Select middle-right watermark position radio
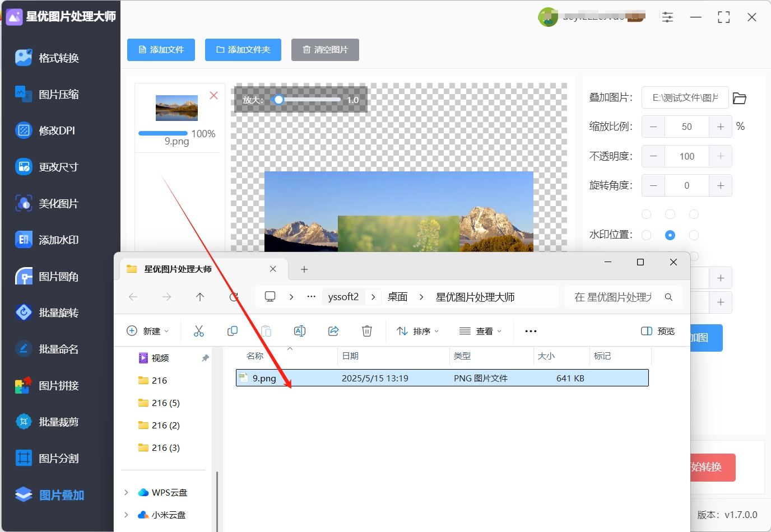The height and width of the screenshot is (532, 771). [x=694, y=235]
